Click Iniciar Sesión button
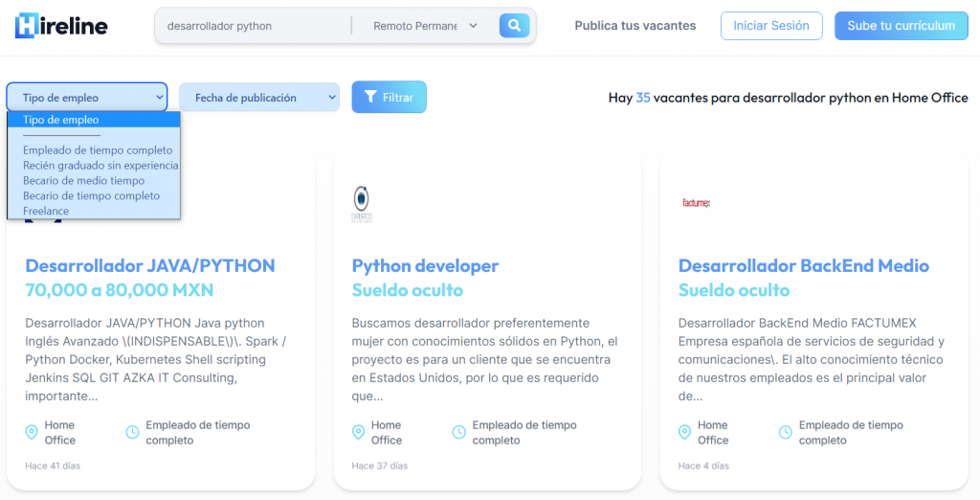980x500 pixels. click(x=771, y=26)
